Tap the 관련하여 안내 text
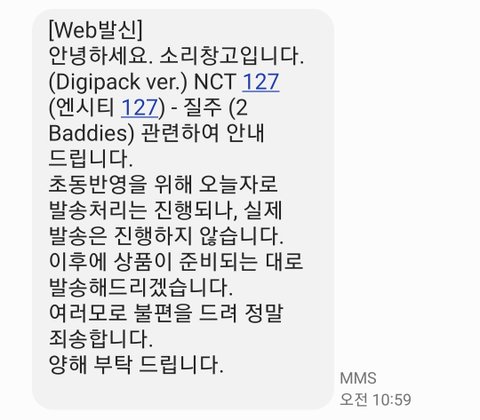The width and height of the screenshot is (480, 420). [203, 133]
